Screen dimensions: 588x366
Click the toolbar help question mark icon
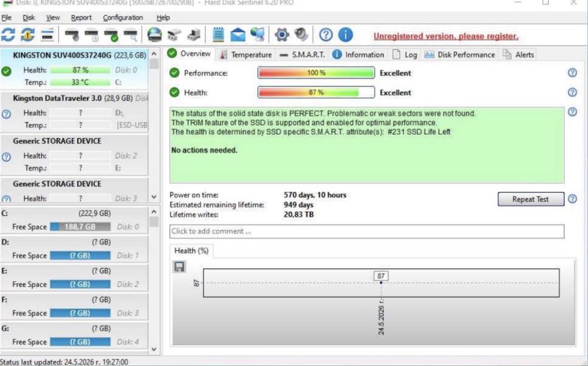(x=326, y=35)
